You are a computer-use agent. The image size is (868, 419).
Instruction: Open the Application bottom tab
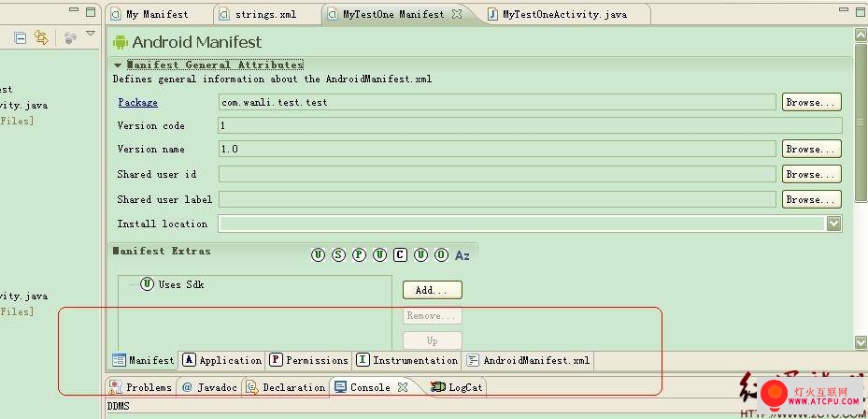[x=222, y=360]
